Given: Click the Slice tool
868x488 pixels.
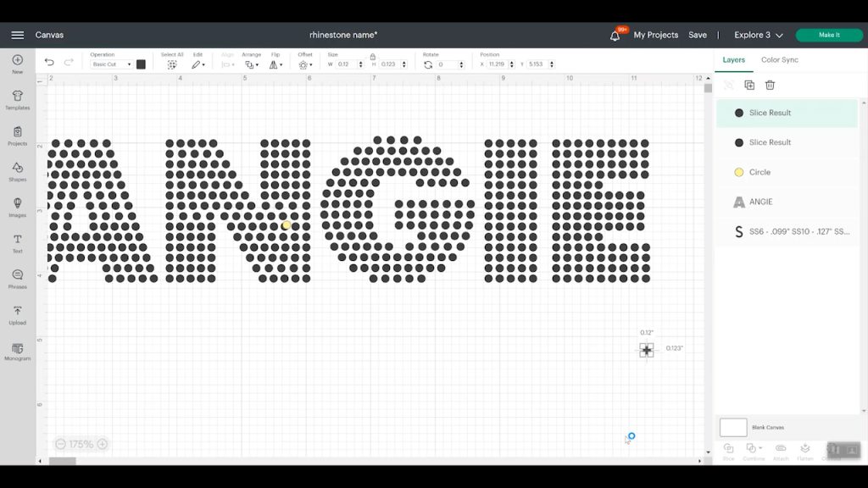Looking at the screenshot, I should (728, 451).
